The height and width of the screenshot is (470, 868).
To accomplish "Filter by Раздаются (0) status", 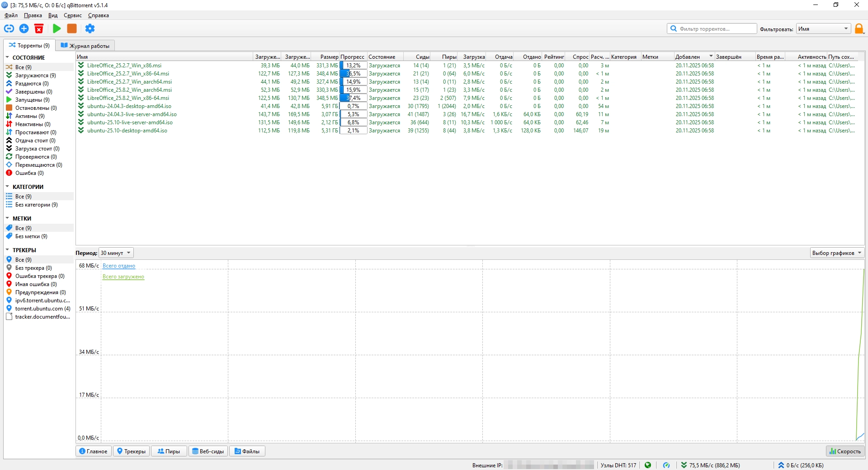I will [32, 84].
